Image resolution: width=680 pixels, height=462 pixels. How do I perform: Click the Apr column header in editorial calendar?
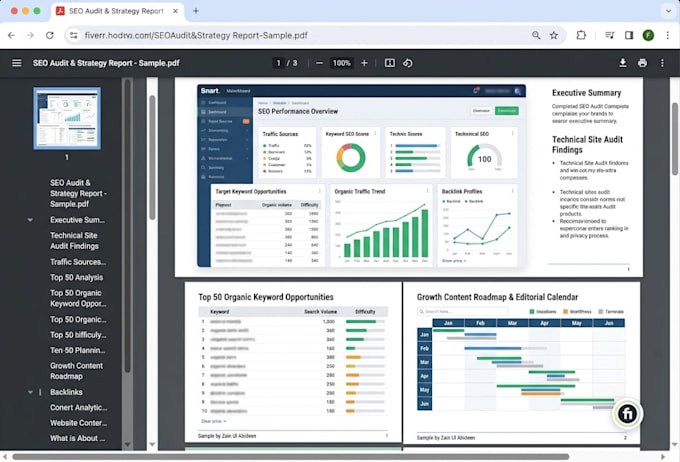pos(544,323)
